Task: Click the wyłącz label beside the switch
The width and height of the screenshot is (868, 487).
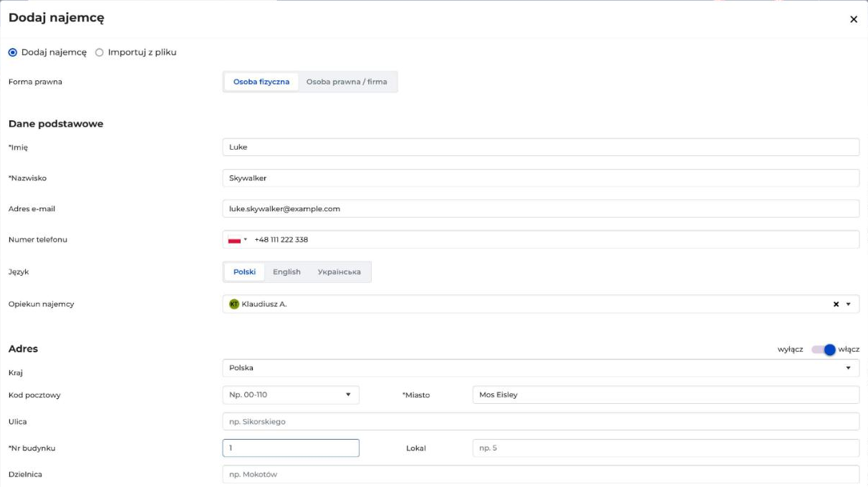Action: [x=790, y=349]
